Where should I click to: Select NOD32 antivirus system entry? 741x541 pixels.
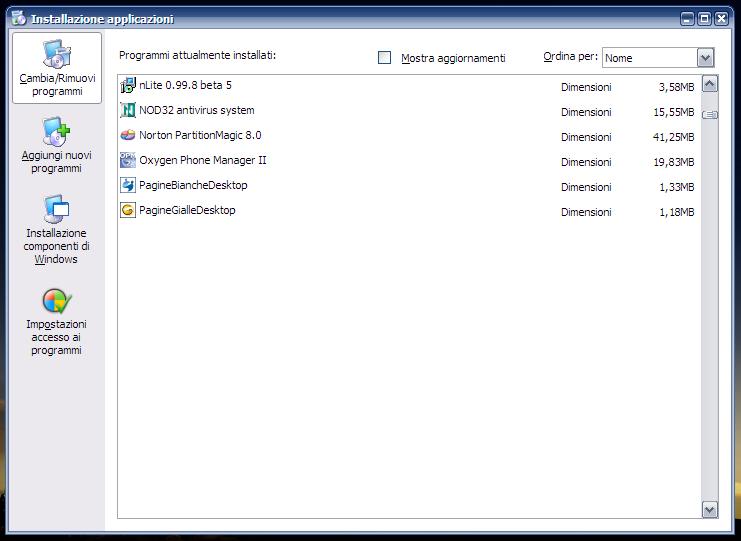(x=409, y=111)
